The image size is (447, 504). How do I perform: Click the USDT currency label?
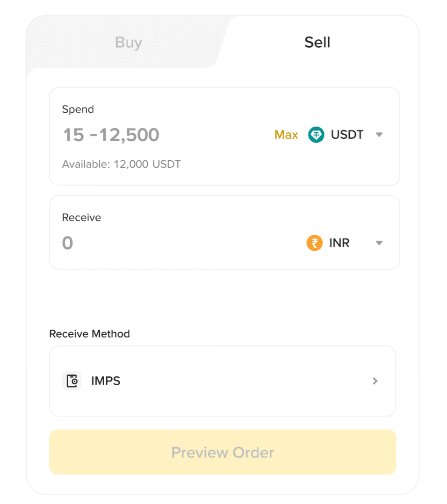click(x=347, y=135)
